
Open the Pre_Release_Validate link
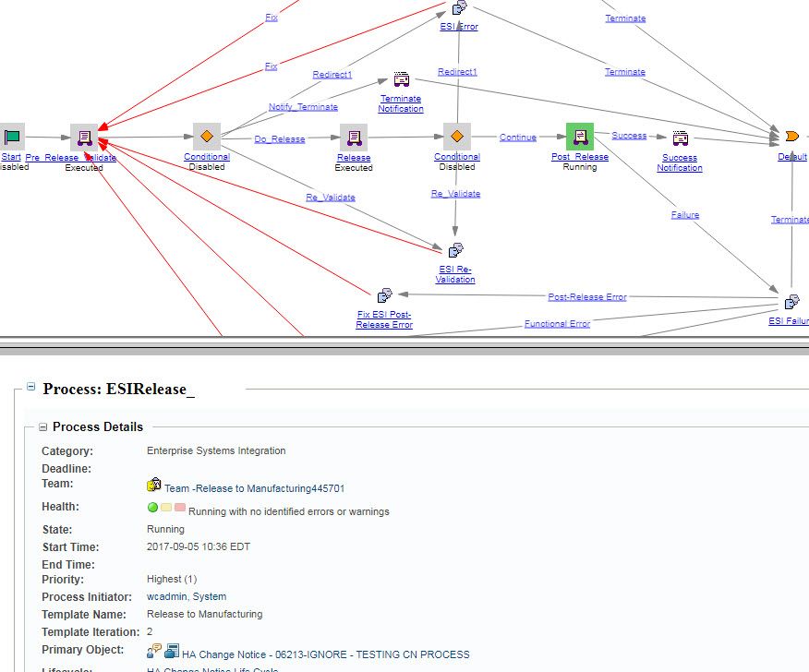[x=71, y=157]
